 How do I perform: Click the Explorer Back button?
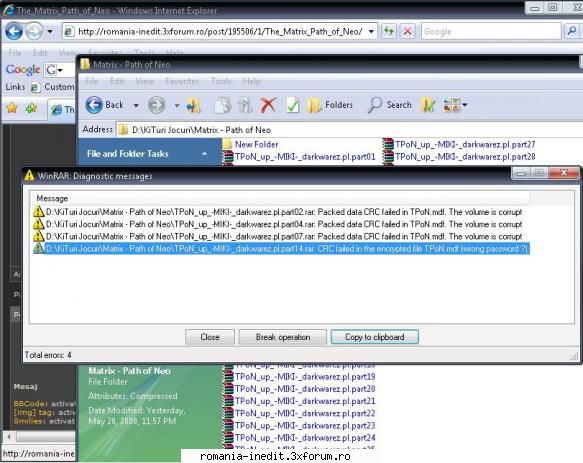[x=104, y=105]
